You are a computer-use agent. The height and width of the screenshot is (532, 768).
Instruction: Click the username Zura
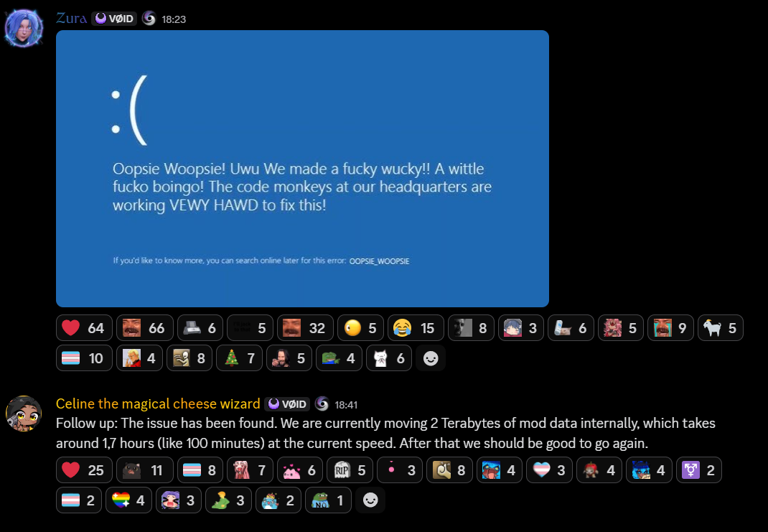tap(72, 19)
